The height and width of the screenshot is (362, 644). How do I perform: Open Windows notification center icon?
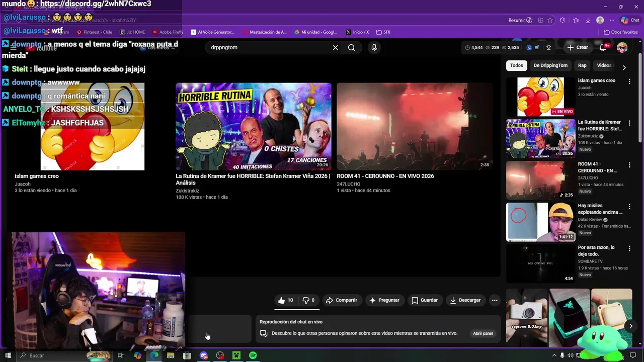pyautogui.click(x=633, y=355)
